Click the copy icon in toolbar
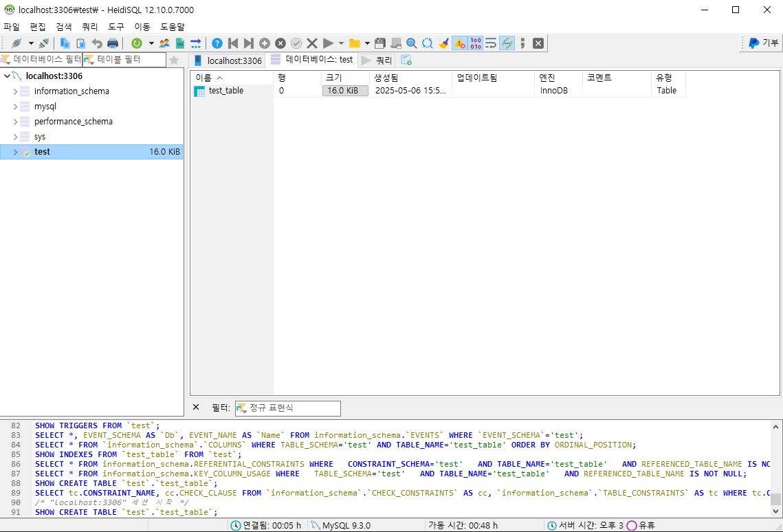Viewport: 783px width, 532px height. 65,43
